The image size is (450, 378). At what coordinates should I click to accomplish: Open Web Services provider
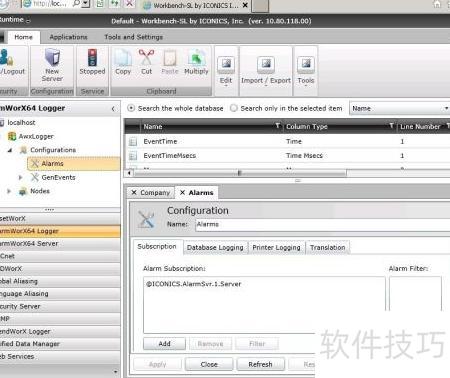(x=60, y=356)
